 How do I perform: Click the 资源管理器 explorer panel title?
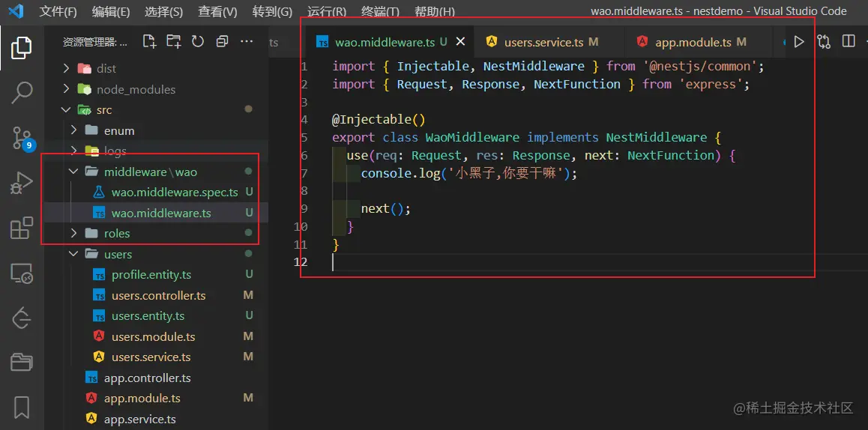(x=94, y=42)
